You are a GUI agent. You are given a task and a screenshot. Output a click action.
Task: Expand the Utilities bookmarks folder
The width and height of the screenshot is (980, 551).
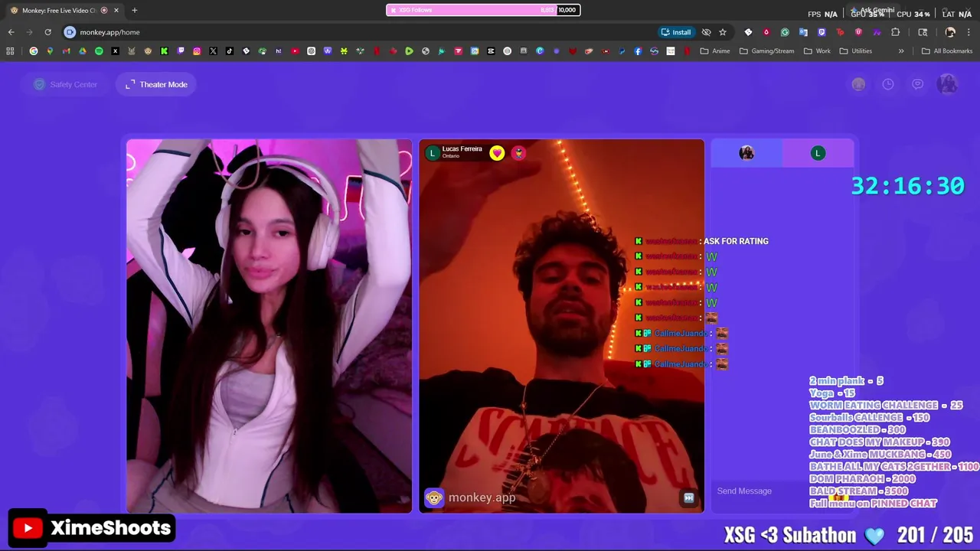click(x=855, y=51)
